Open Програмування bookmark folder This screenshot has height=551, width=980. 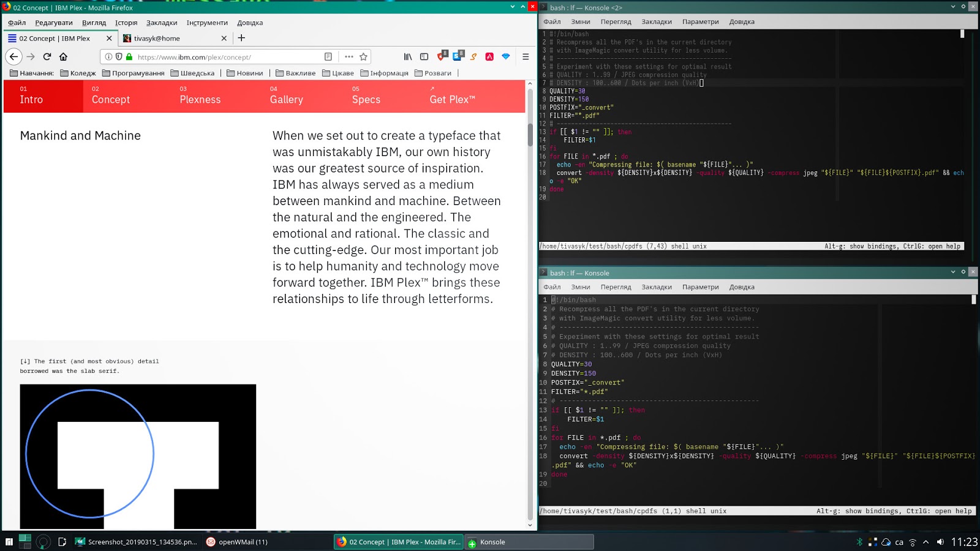133,73
